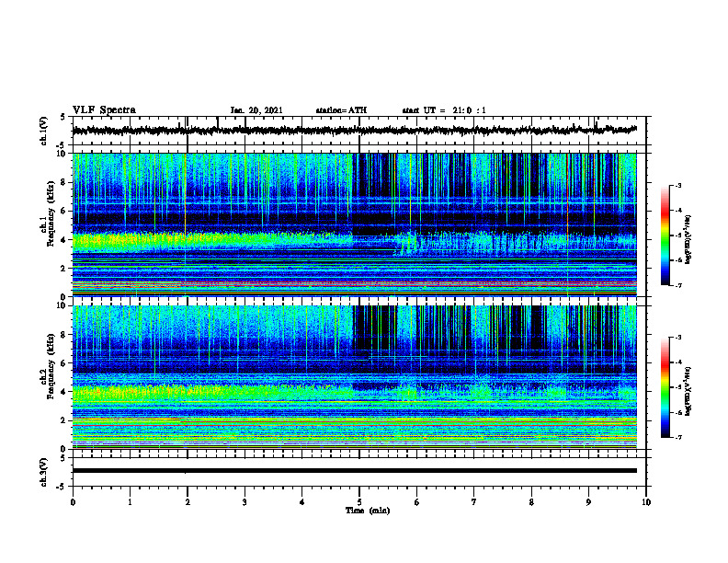Click the "-5" volt tick of ch.3(V) panel
The image size is (728, 563).
63,487
